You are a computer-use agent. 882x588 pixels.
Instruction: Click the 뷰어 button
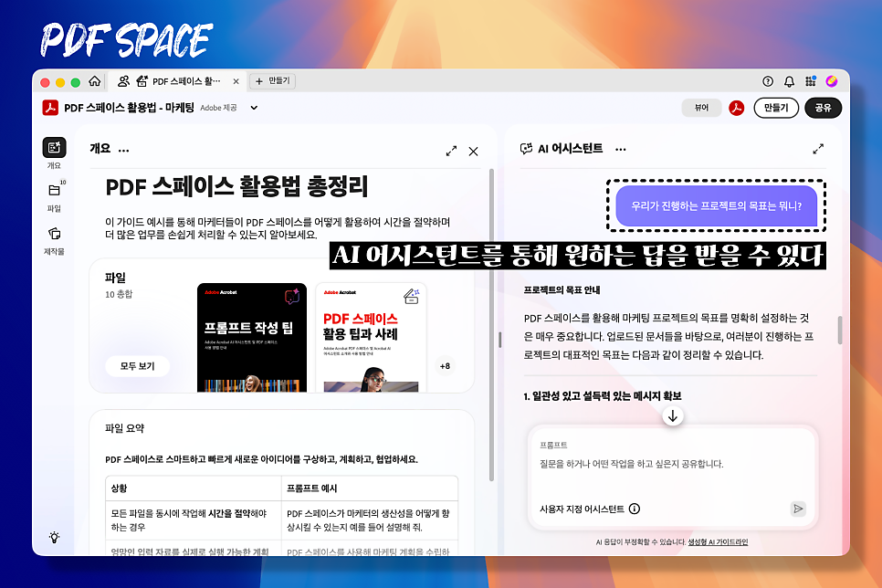point(701,108)
